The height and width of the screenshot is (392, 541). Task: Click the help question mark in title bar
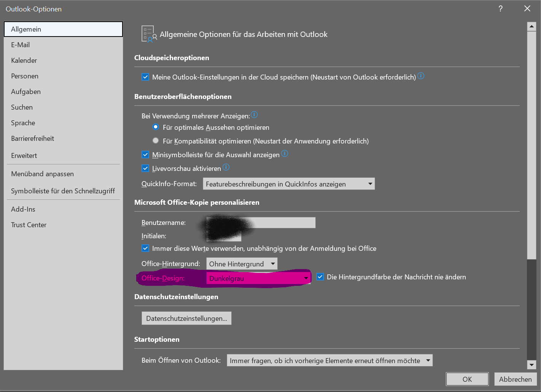pos(501,9)
